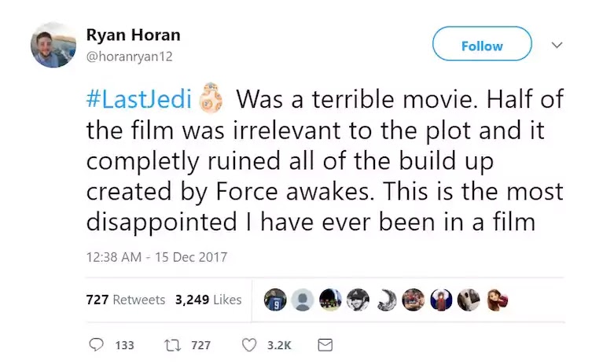The image size is (592, 364).
Task: Open the last liker avatar in the row
Action: tap(497, 300)
